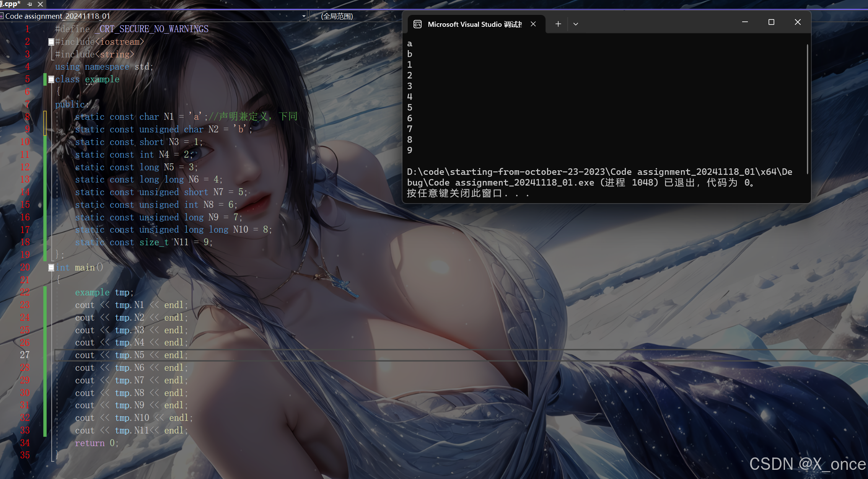Open the global scope (全局范围) dropdown
Image resolution: width=868 pixels, height=479 pixels.
click(337, 16)
